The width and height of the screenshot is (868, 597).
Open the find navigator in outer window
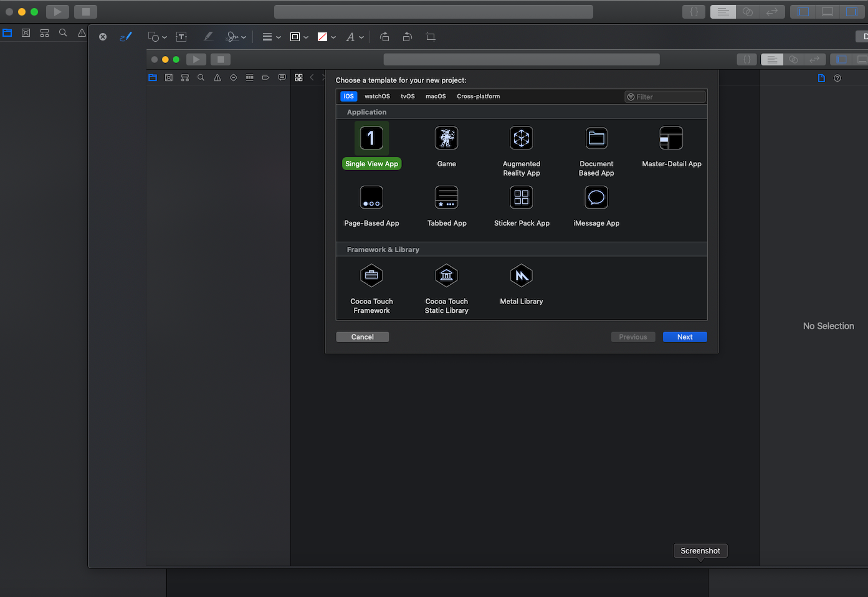click(x=63, y=33)
